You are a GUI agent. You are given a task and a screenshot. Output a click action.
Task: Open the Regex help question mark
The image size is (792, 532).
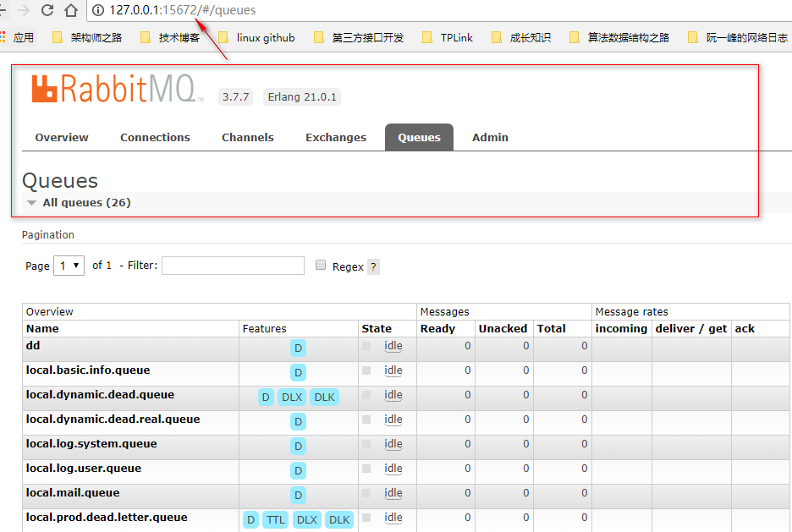click(373, 266)
